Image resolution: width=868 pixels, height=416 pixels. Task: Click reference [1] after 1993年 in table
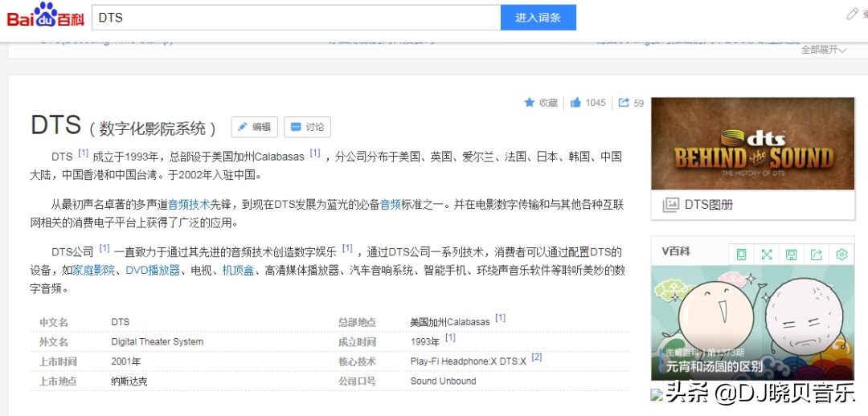coord(450,337)
